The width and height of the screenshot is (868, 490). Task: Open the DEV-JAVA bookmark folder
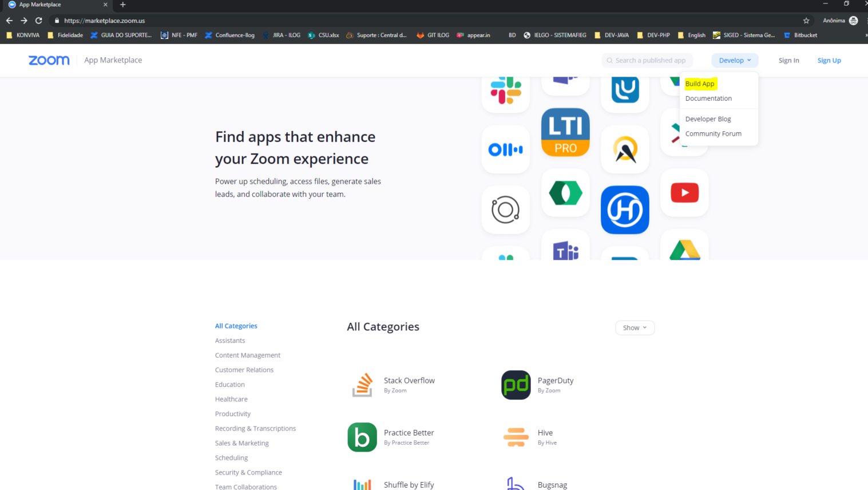click(612, 35)
